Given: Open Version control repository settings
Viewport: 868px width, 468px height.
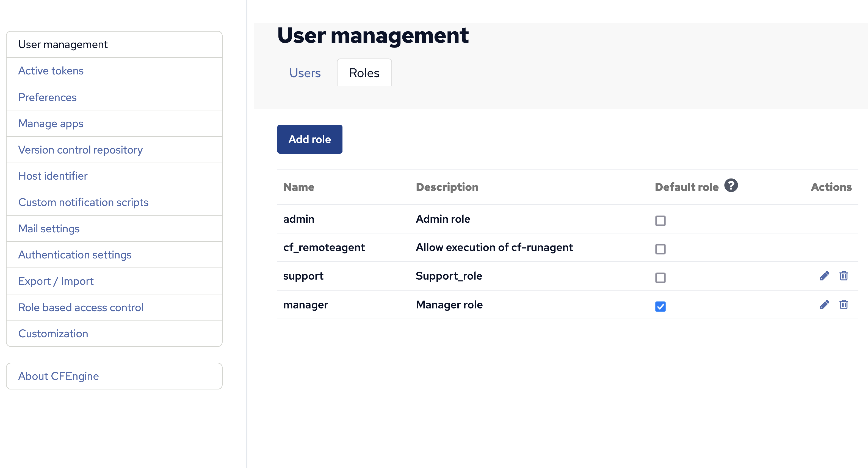Looking at the screenshot, I should 81,150.
